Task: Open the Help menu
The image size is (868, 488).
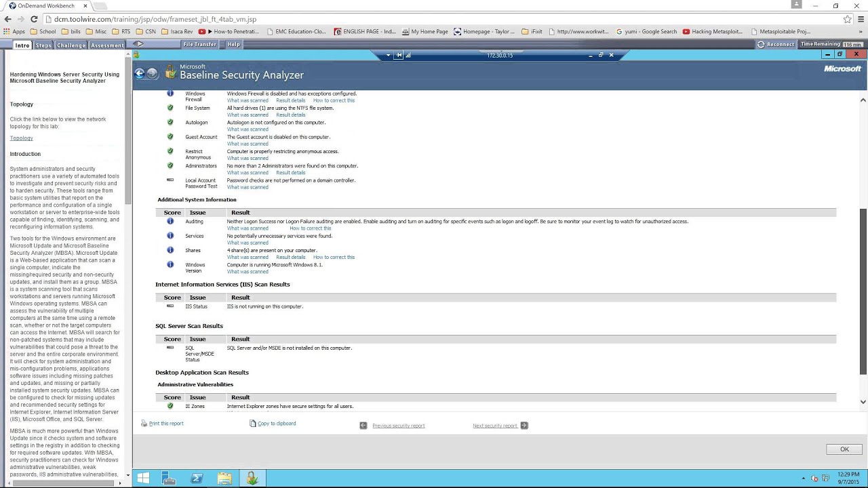Action: coord(234,44)
